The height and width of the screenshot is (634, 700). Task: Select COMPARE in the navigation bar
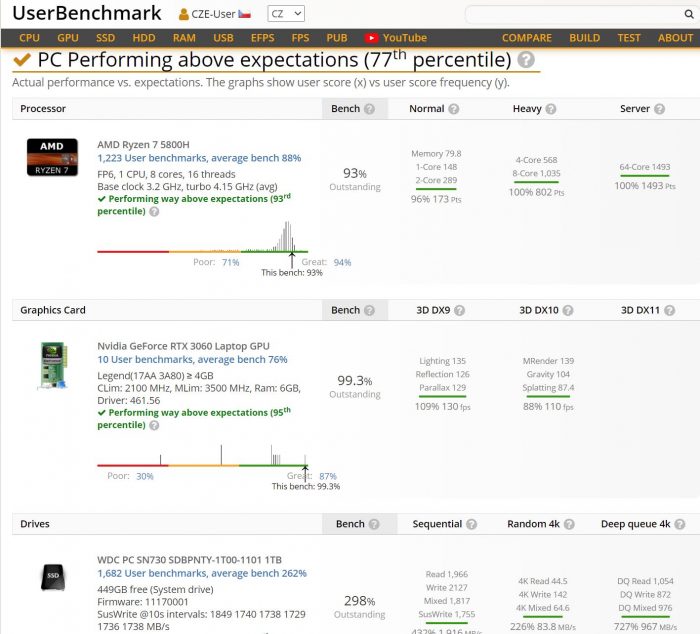point(526,38)
